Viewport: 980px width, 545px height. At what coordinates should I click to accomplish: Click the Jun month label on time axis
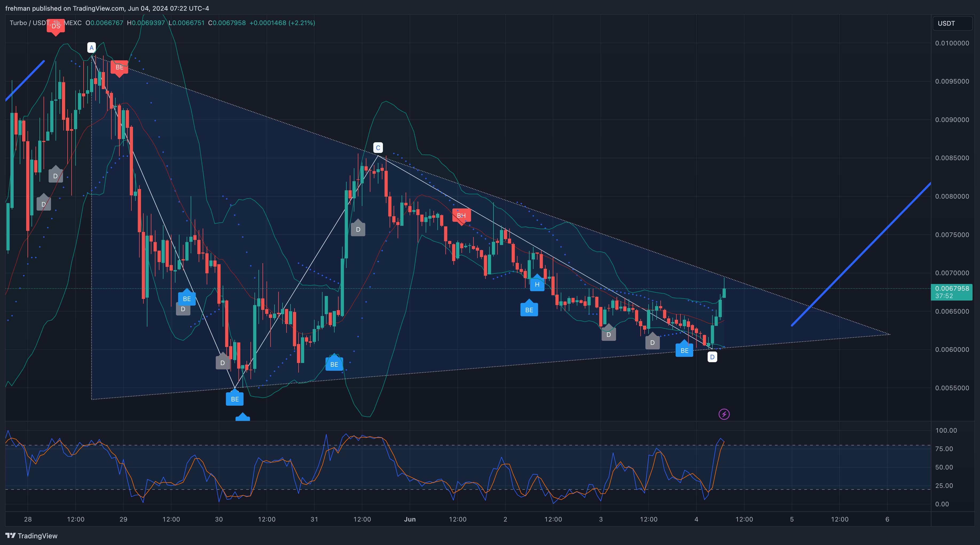coord(410,519)
